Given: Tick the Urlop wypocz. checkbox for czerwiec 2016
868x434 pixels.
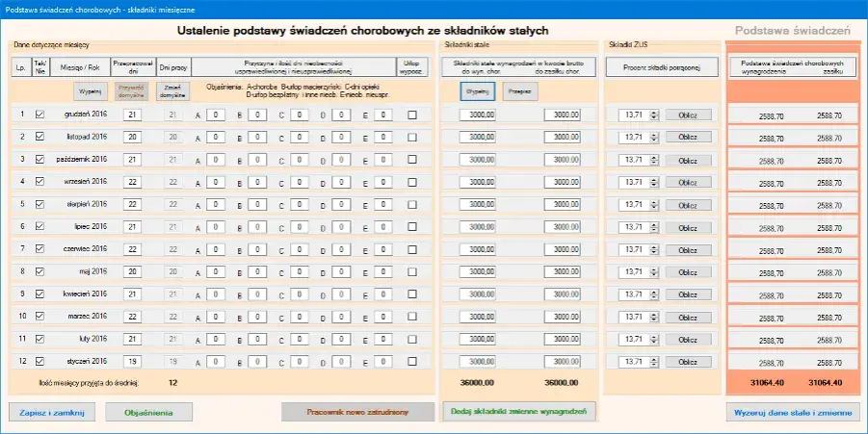Looking at the screenshot, I should coord(412,249).
